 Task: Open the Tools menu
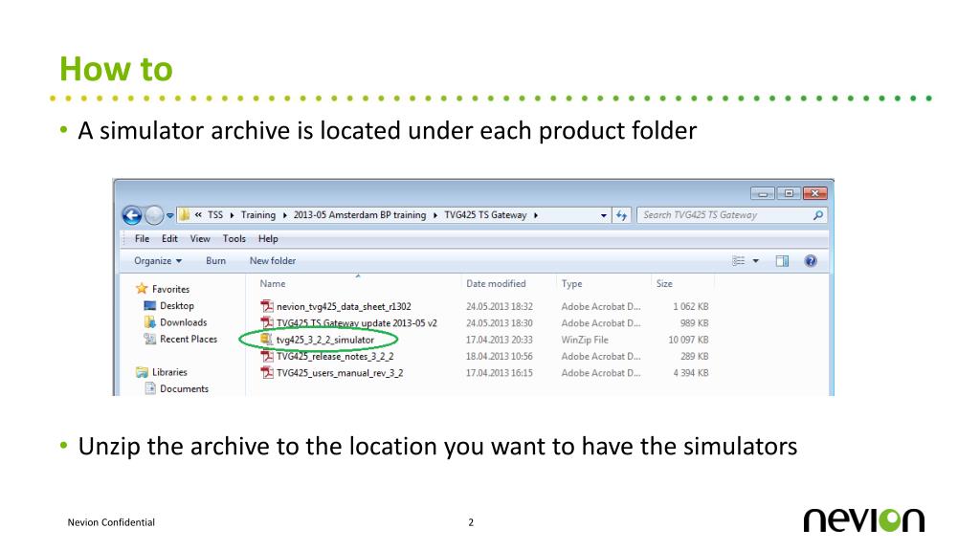(x=234, y=238)
